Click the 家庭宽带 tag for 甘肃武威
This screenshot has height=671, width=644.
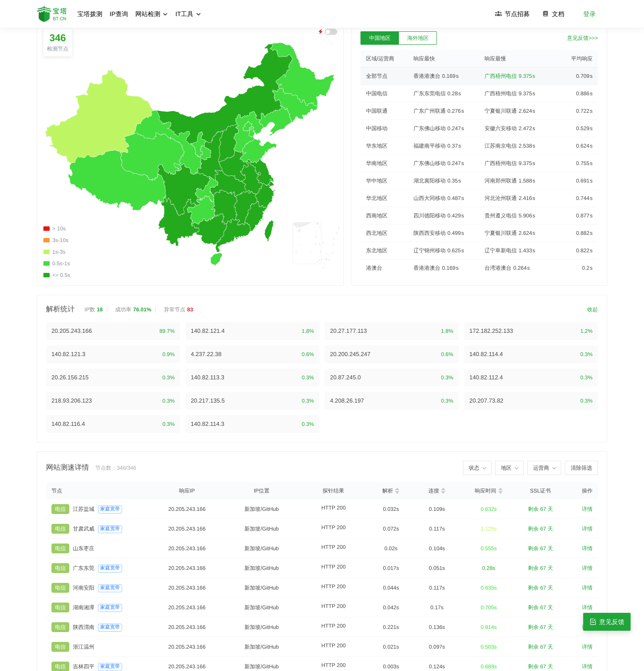click(x=110, y=529)
